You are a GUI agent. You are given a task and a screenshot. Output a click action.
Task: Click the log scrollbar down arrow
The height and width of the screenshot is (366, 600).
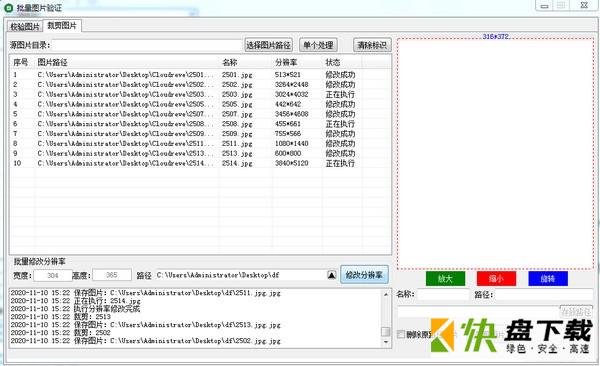coord(386,342)
